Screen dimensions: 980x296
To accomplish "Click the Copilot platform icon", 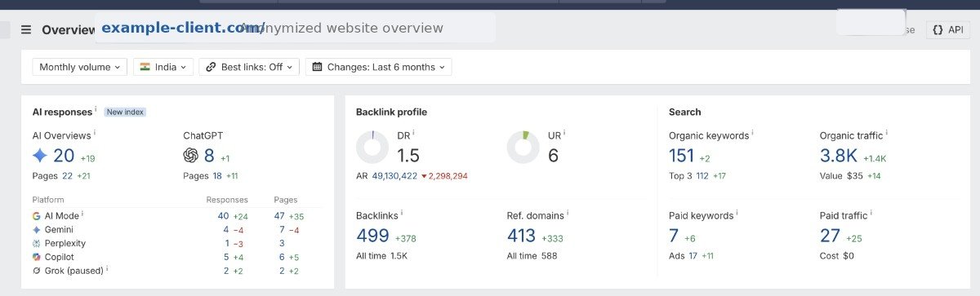I will [36, 257].
